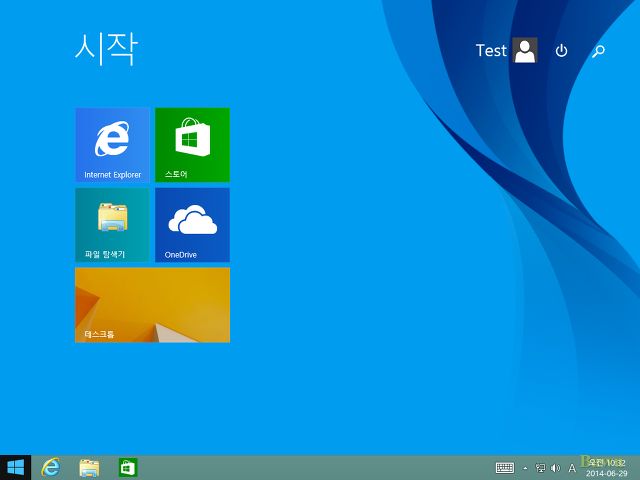Click the power button icon
Screen dimensions: 640x480
point(562,51)
